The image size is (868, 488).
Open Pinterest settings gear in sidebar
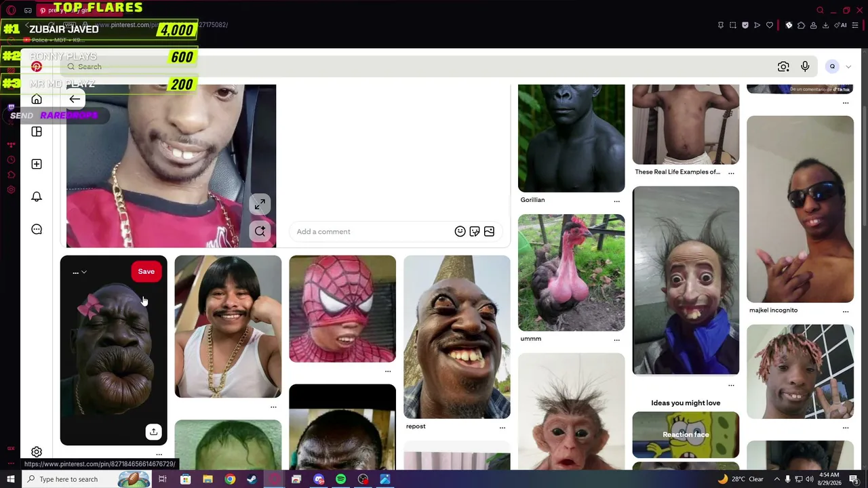click(37, 452)
